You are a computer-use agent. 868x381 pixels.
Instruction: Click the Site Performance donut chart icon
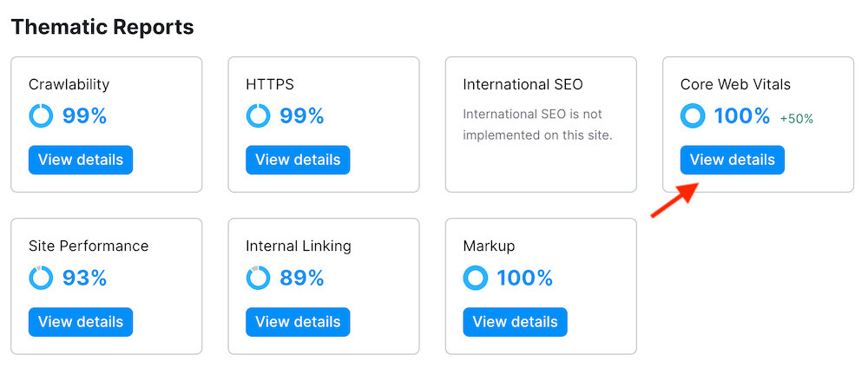pyautogui.click(x=41, y=278)
